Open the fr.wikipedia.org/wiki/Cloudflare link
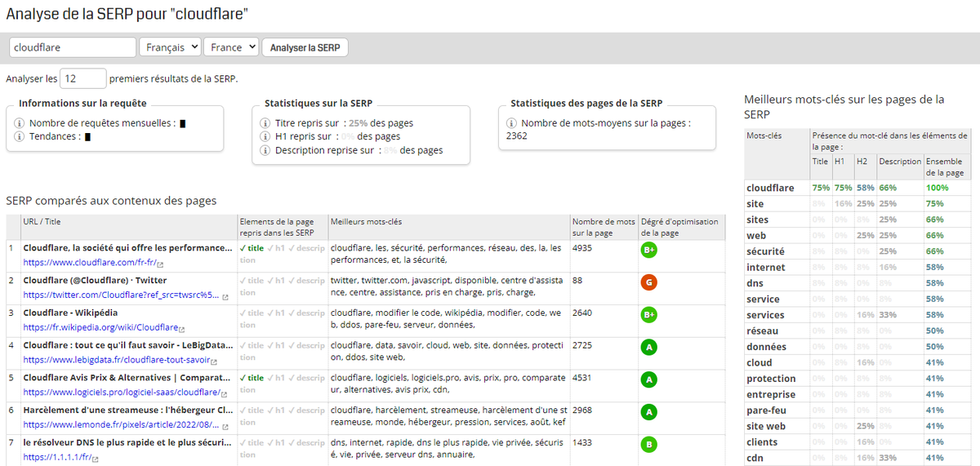The image size is (980, 466). click(x=100, y=328)
